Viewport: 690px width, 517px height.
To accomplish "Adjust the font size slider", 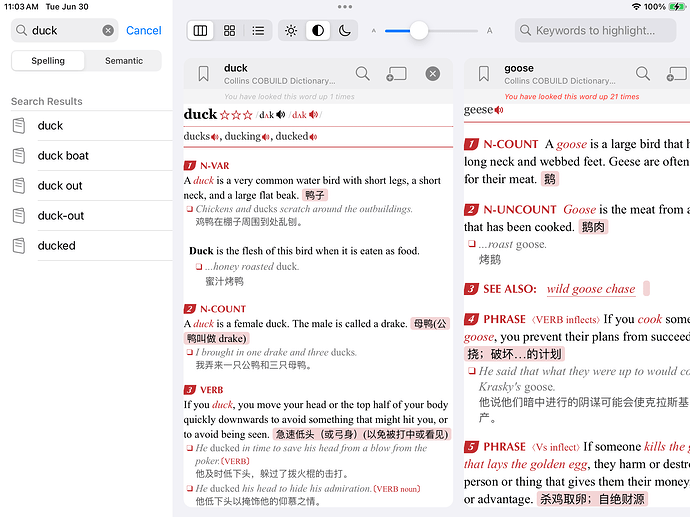I will 419,31.
